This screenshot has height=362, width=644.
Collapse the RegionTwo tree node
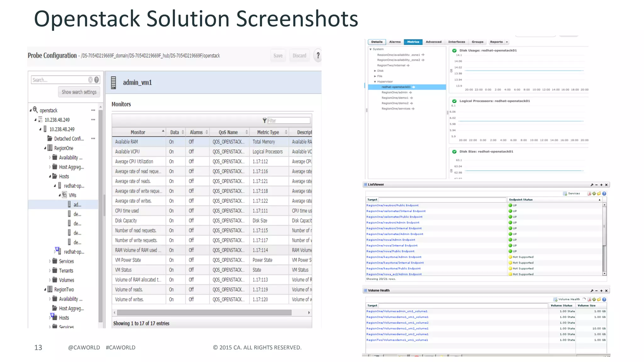pos(45,289)
